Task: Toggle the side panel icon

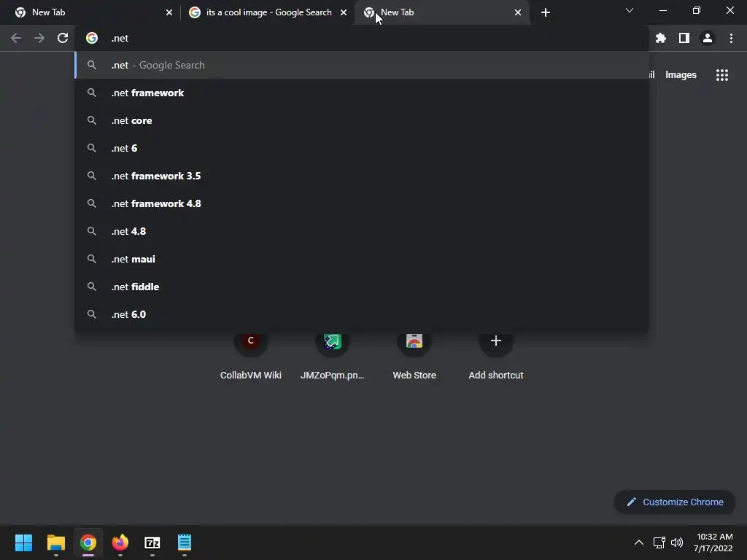Action: pos(684,38)
